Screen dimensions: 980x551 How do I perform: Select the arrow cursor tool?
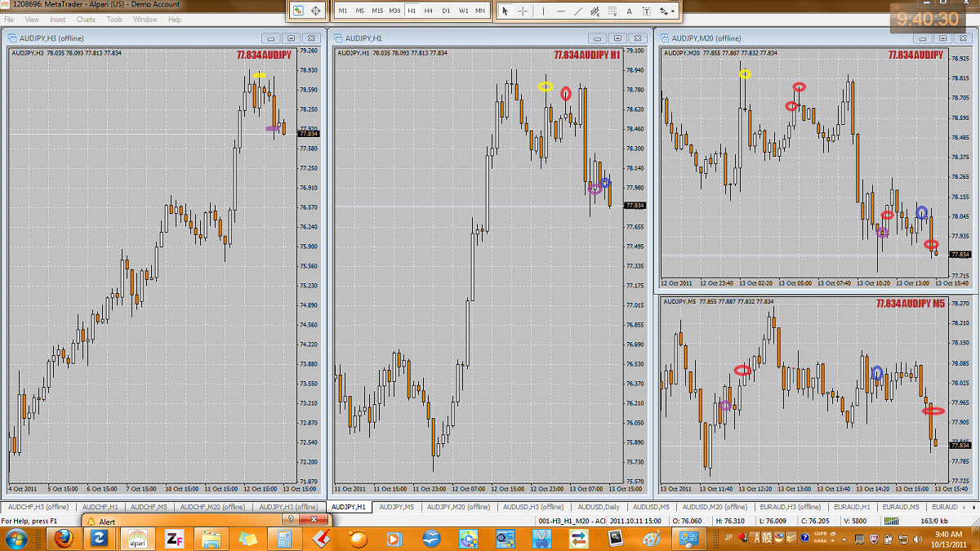(x=505, y=11)
